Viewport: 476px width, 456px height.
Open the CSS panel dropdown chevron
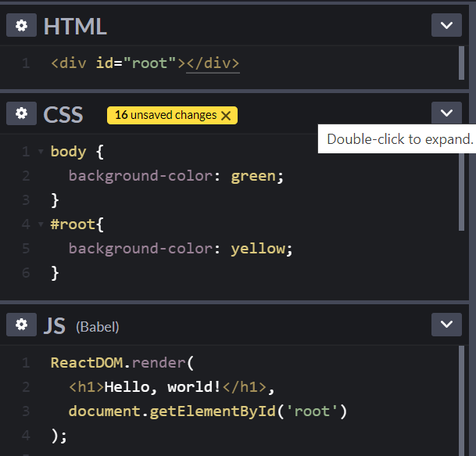pos(446,113)
